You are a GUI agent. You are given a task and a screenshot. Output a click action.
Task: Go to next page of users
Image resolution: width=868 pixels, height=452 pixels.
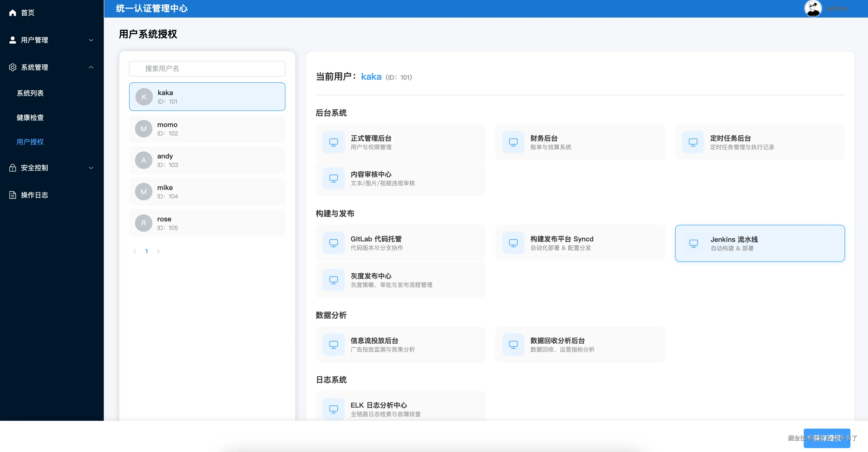(x=158, y=251)
